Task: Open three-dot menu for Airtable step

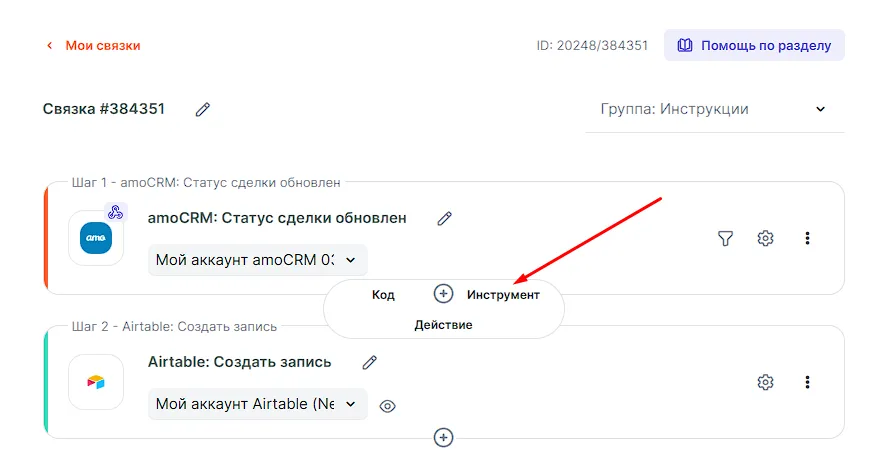Action: pyautogui.click(x=807, y=382)
